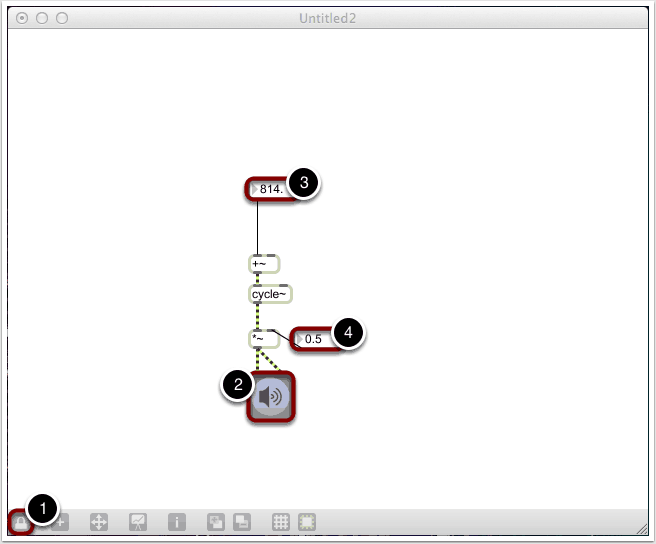Click the New Object plus icon

click(60, 522)
